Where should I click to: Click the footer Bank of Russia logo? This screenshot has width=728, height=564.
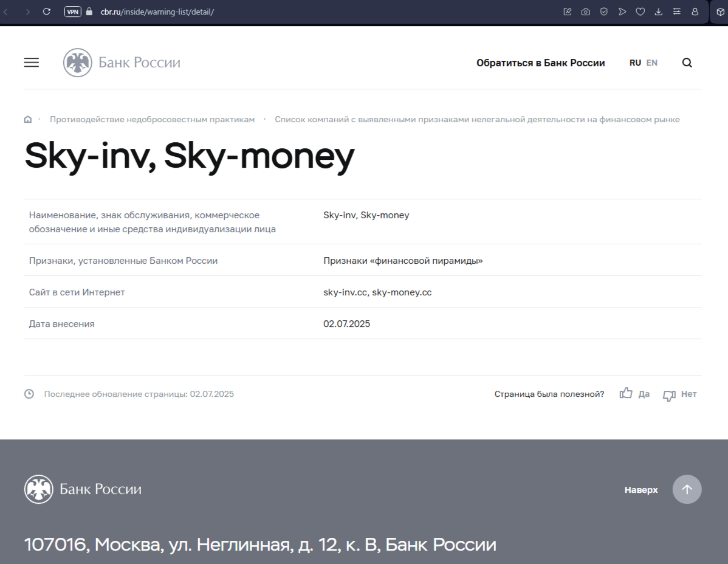pos(83,489)
